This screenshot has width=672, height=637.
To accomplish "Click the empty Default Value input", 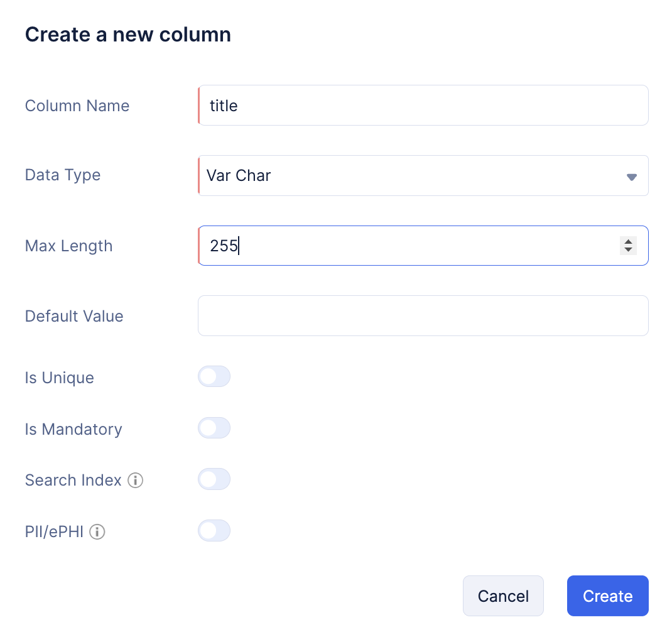I will coord(423,315).
